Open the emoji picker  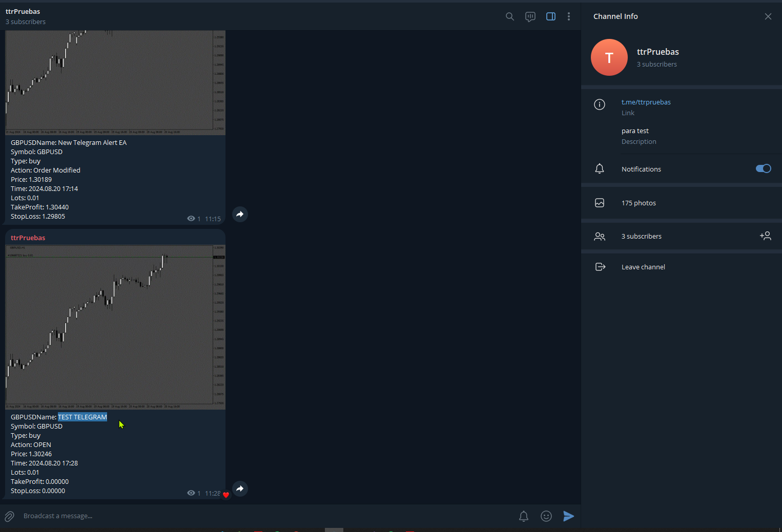pos(546,516)
